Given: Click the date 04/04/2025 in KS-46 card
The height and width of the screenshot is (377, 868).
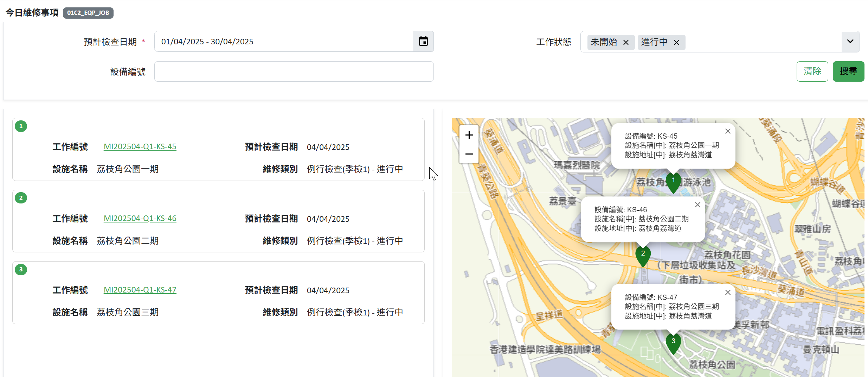Looking at the screenshot, I should click(x=328, y=219).
